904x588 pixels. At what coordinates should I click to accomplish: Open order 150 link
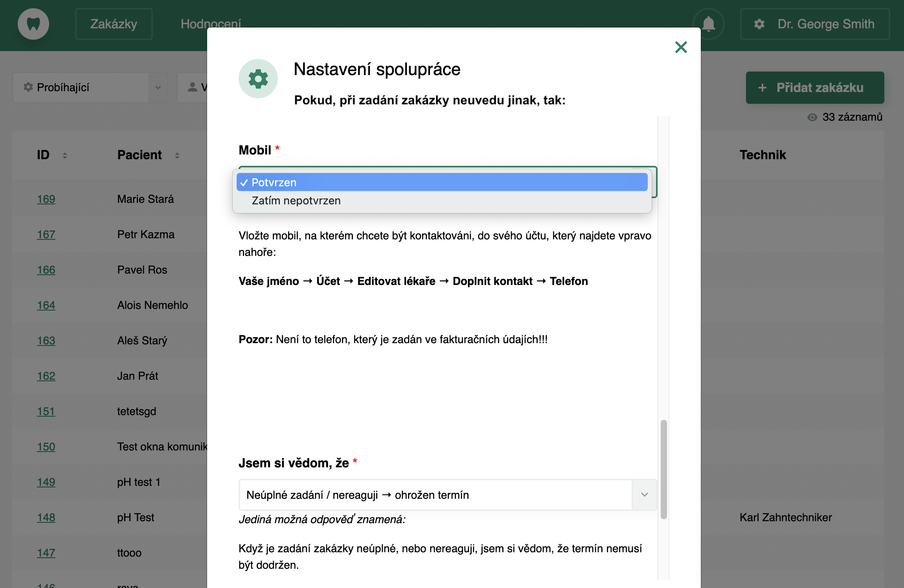coord(46,447)
